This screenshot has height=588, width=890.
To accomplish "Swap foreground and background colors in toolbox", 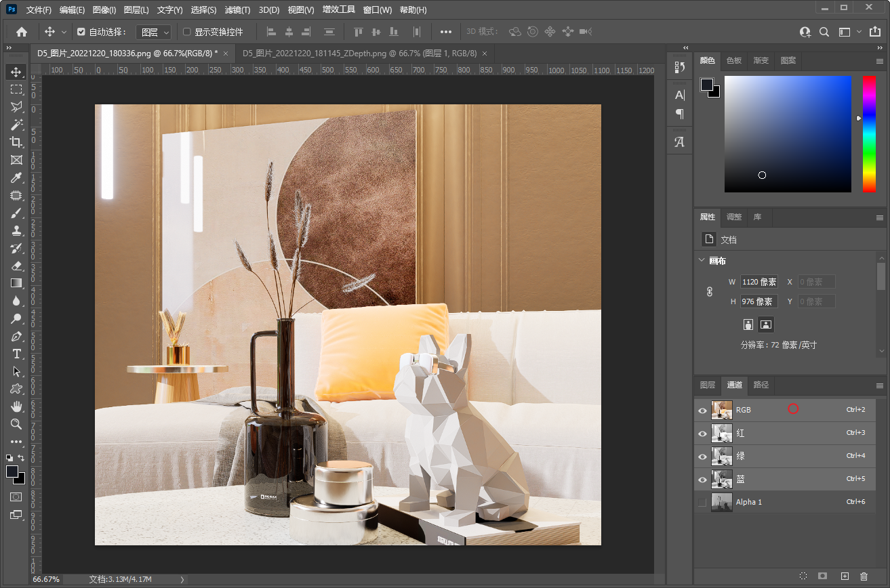I will [22, 458].
